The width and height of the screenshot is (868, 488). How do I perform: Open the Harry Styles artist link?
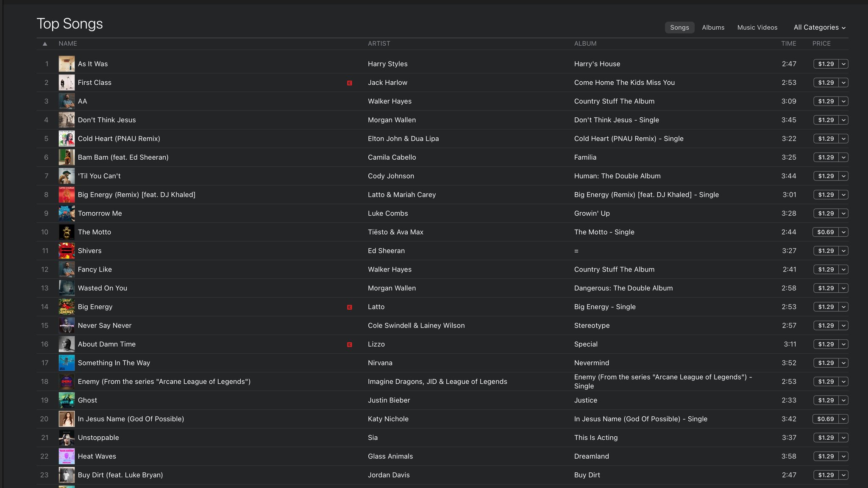coord(387,64)
